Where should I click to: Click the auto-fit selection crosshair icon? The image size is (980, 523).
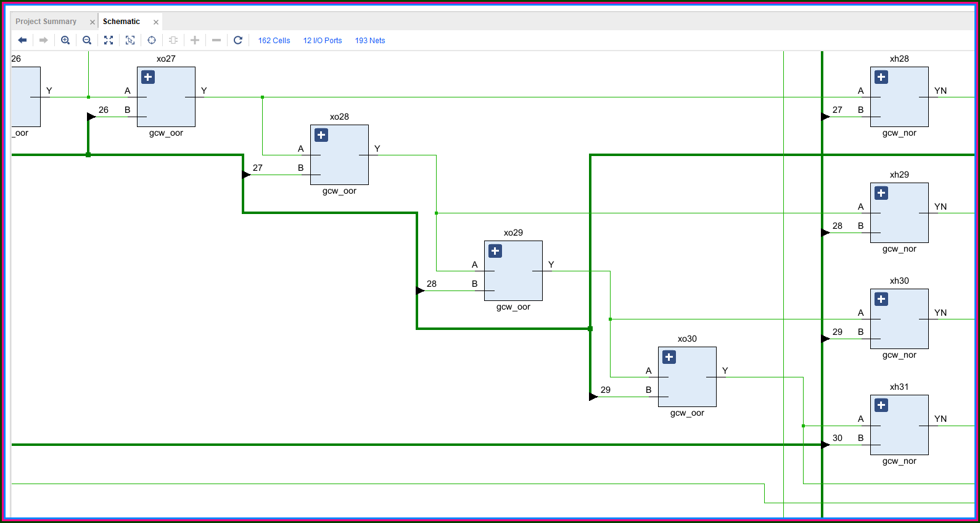click(x=152, y=40)
